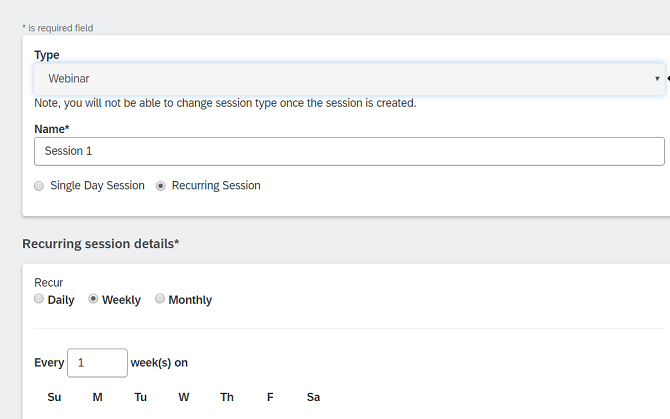This screenshot has width=670, height=419.
Task: Pick the Su day label
Action: (54, 397)
